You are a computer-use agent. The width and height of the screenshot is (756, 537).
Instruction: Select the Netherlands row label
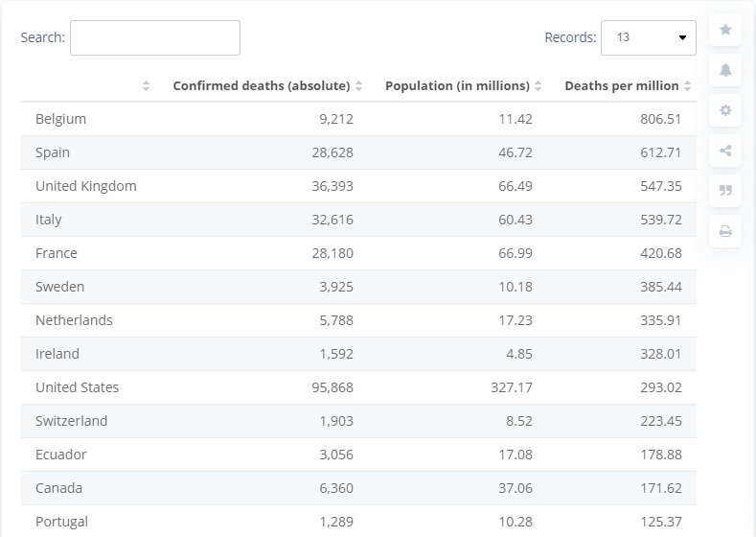coord(74,320)
